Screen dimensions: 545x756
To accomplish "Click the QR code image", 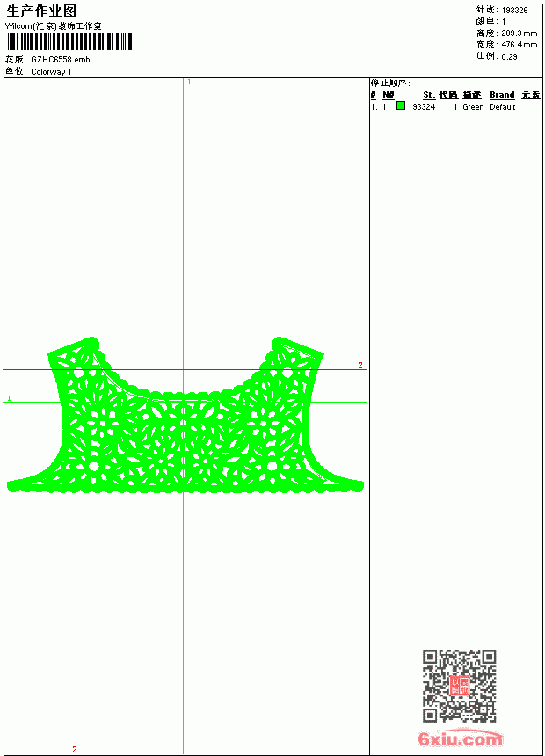I will coord(460,686).
